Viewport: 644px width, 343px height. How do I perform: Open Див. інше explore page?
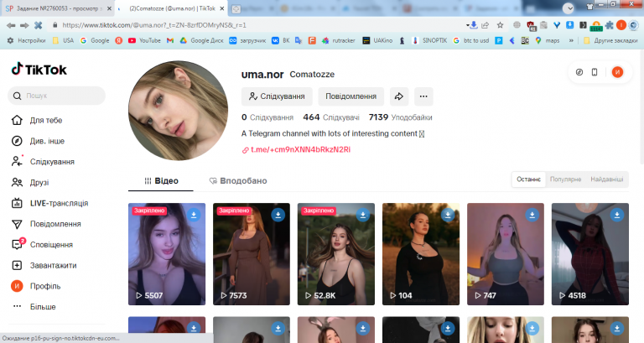point(38,141)
